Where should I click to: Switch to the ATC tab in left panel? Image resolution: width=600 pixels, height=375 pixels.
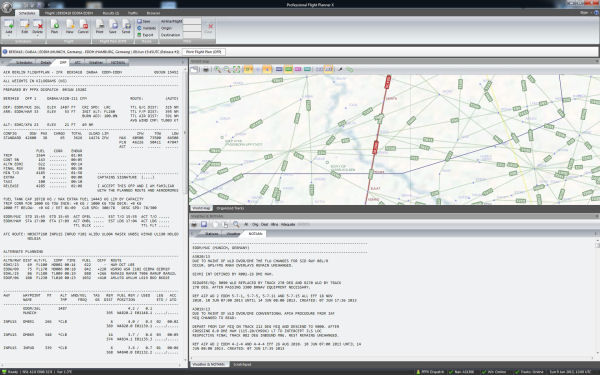[78, 62]
